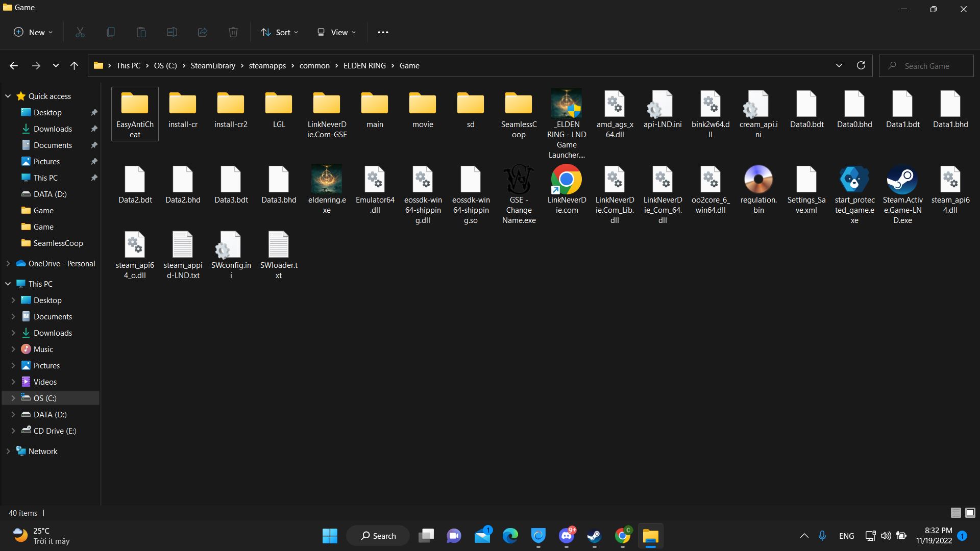
Task: Open Pictures in Quick access
Action: (46, 161)
